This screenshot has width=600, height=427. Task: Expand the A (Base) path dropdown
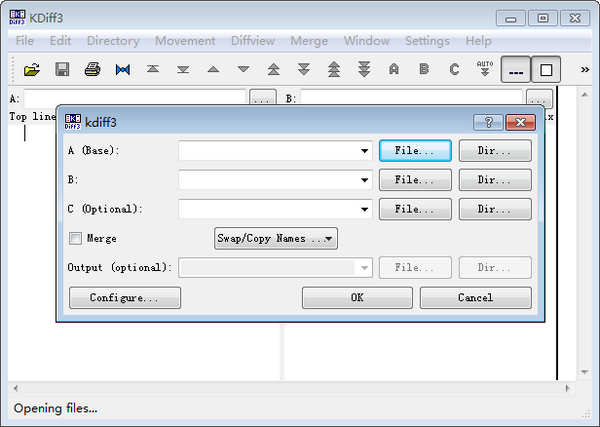366,151
